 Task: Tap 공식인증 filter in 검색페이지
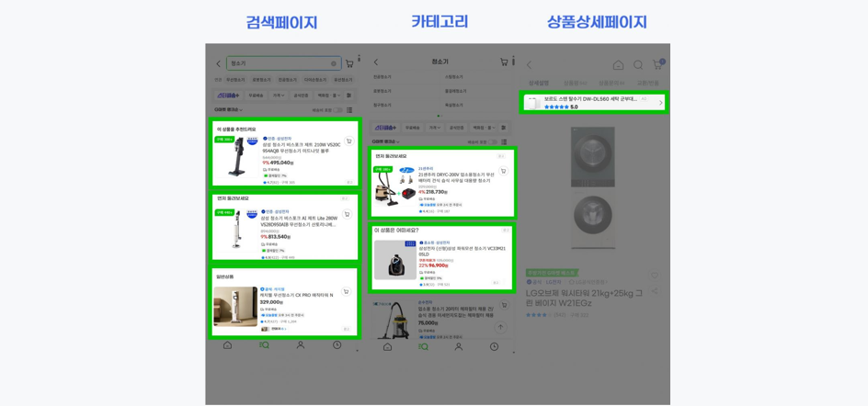point(302,96)
